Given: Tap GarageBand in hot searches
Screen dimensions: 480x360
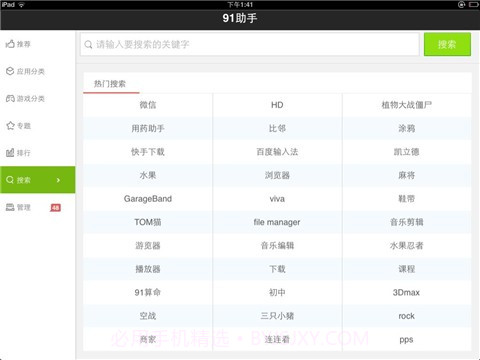Looking at the screenshot, I should tap(148, 199).
